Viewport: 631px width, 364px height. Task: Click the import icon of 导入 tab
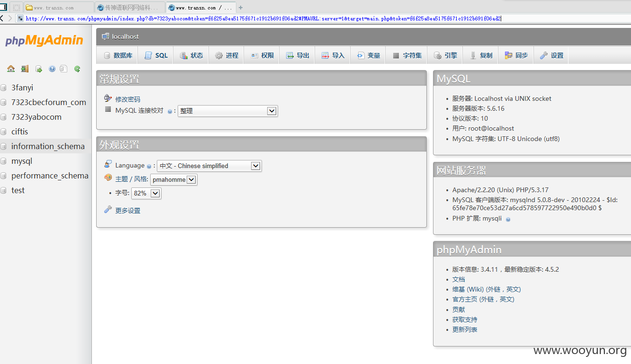tap(325, 55)
